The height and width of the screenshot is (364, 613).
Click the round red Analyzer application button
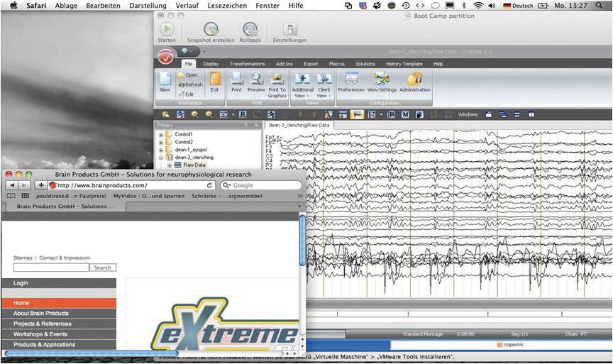(167, 56)
